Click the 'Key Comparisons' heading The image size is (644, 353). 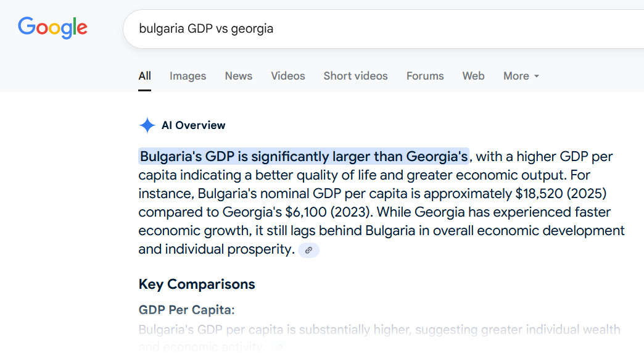(197, 284)
